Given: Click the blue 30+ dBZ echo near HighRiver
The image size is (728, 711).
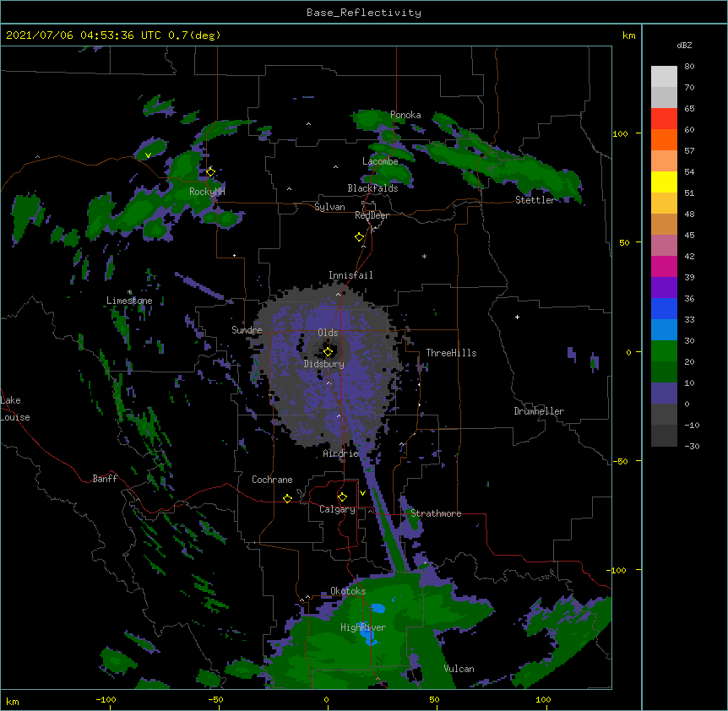Looking at the screenshot, I should coord(370,638).
